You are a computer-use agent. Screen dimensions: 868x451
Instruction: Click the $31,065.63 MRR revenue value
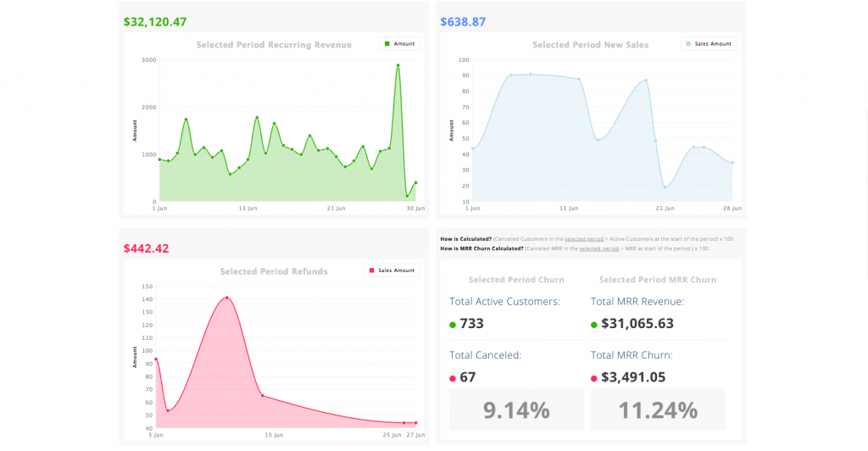[x=637, y=323]
